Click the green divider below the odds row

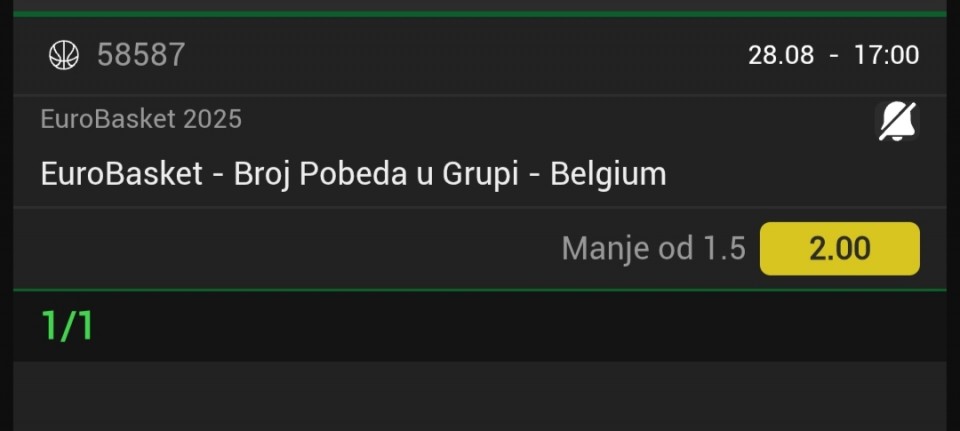point(480,290)
